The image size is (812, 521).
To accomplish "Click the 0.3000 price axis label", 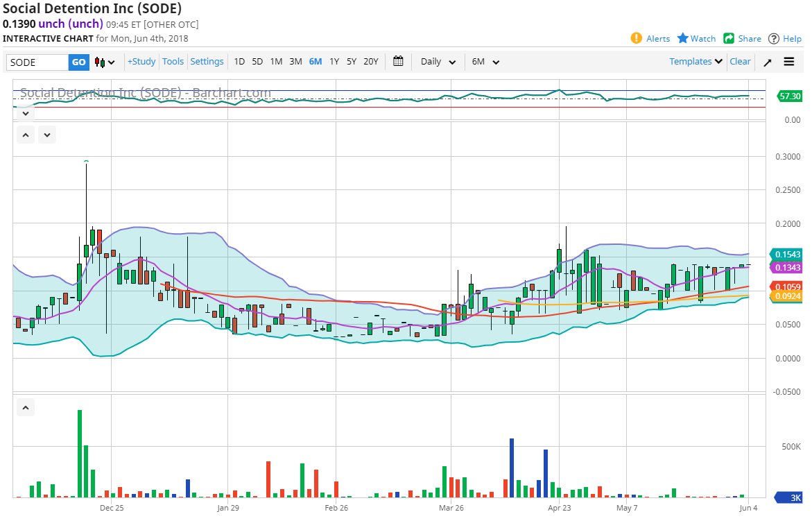I will 788,157.
